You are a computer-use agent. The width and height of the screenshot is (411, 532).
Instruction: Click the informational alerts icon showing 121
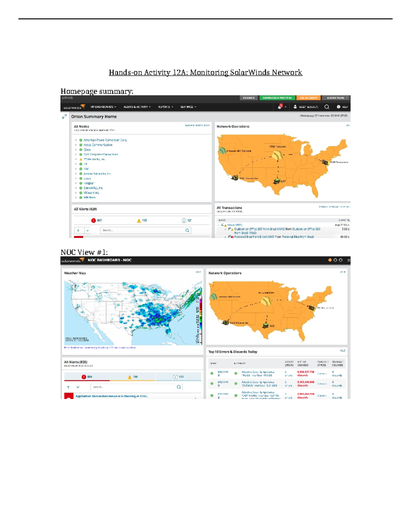tap(184, 220)
